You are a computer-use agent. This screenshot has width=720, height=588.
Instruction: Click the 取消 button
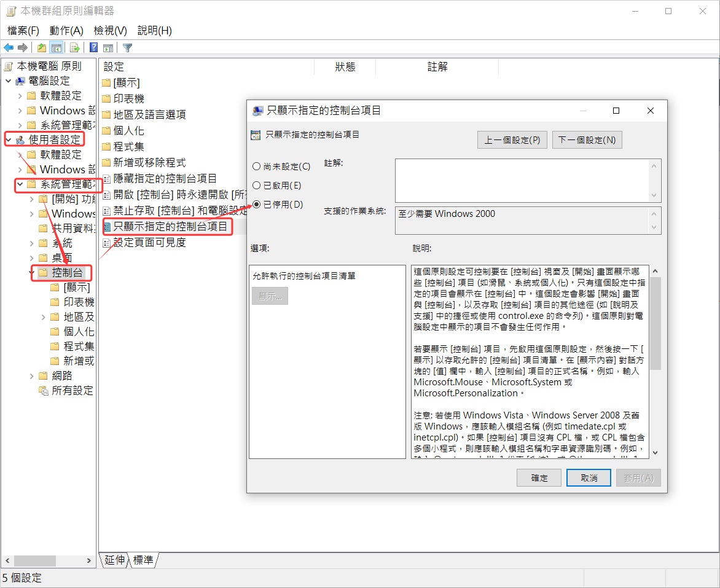[x=589, y=478]
